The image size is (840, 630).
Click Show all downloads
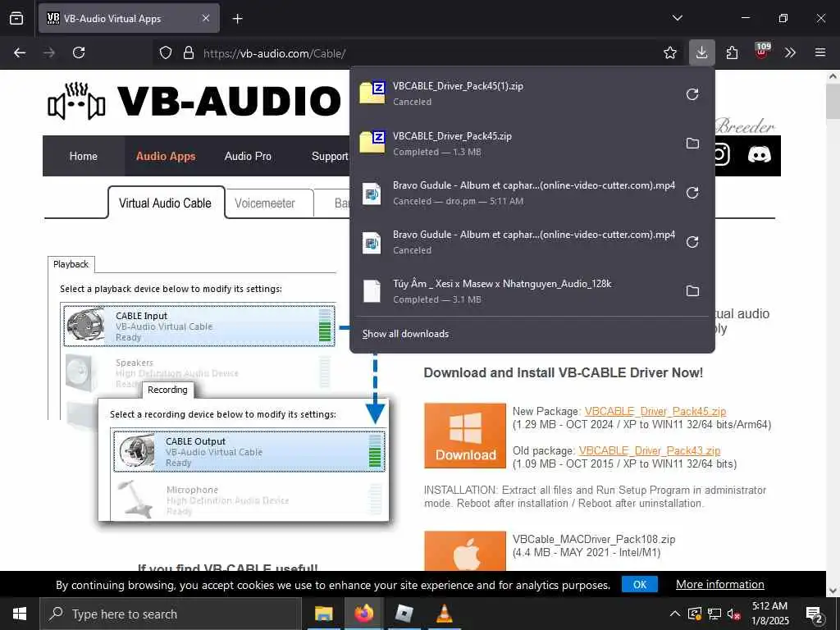coord(405,334)
